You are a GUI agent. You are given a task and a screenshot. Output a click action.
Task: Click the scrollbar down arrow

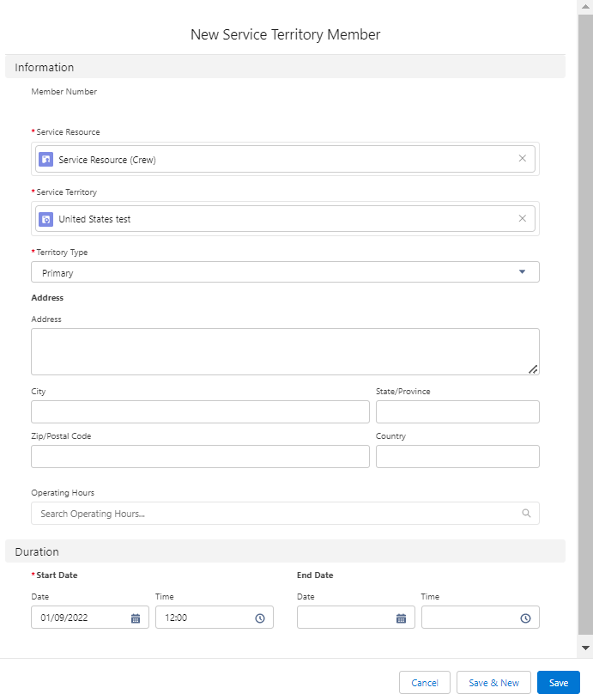[585, 647]
